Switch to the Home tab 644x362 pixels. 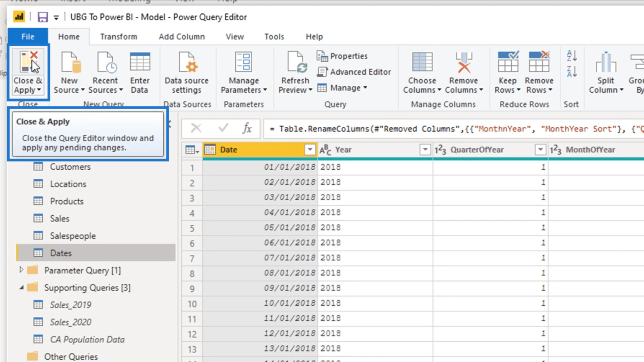pyautogui.click(x=69, y=36)
